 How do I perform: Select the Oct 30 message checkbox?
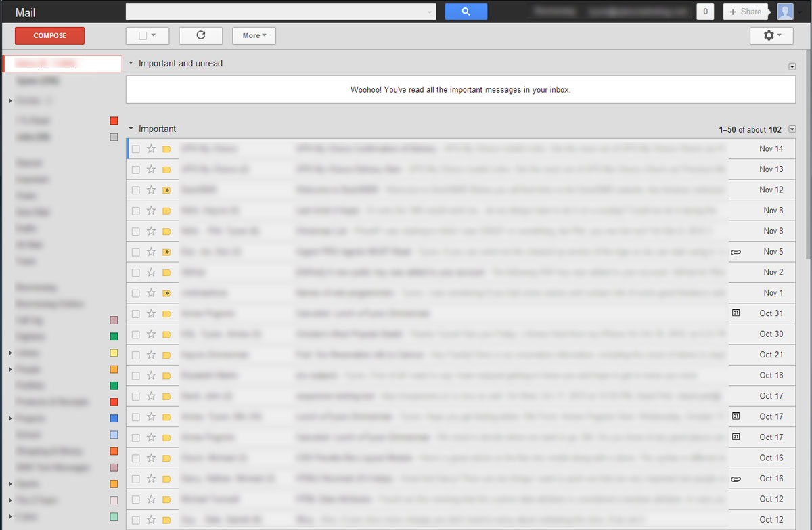pyautogui.click(x=135, y=334)
